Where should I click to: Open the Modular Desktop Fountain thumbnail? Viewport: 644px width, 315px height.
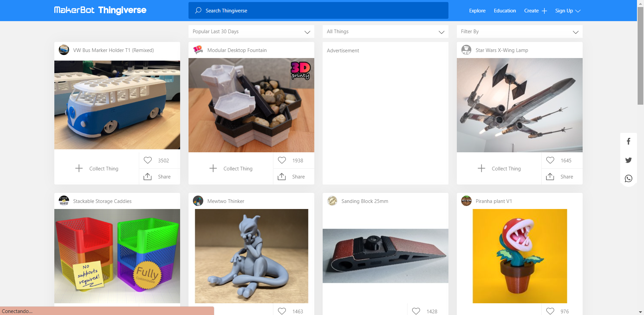(251, 105)
